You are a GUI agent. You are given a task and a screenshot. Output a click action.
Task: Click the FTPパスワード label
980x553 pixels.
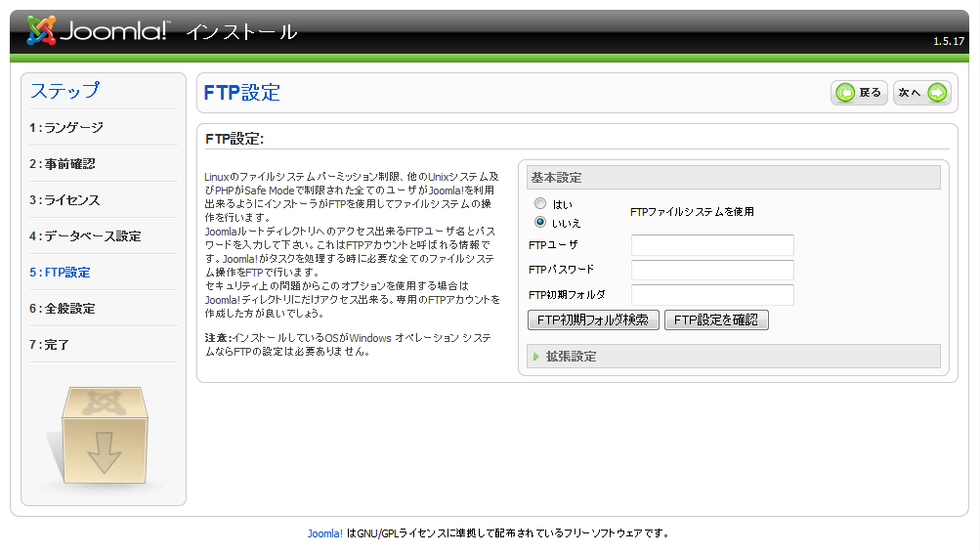point(561,270)
